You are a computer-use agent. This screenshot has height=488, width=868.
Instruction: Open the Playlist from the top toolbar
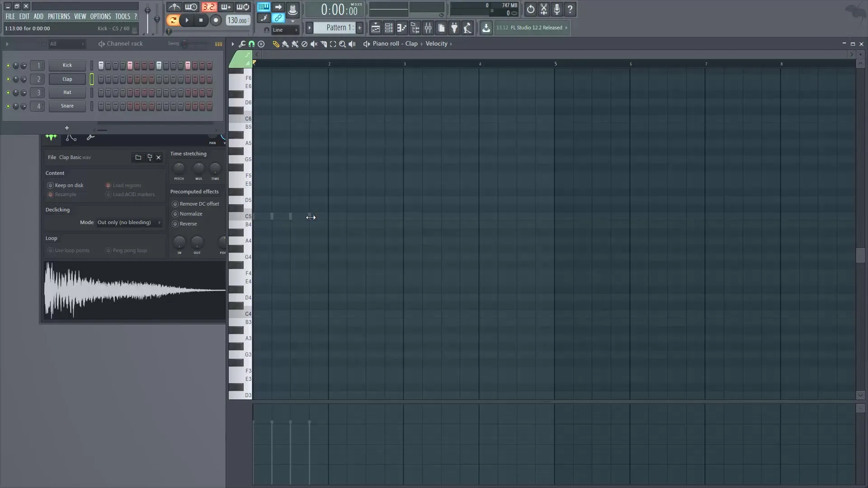pos(375,28)
